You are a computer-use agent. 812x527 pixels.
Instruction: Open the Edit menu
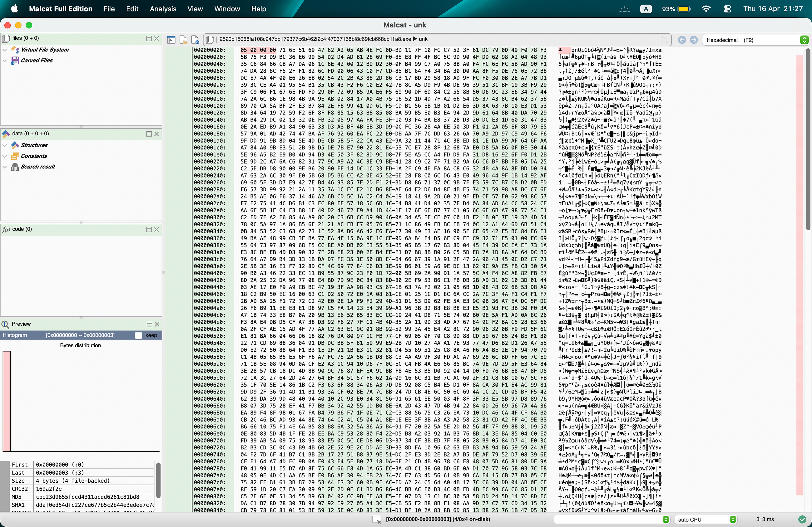[132, 9]
